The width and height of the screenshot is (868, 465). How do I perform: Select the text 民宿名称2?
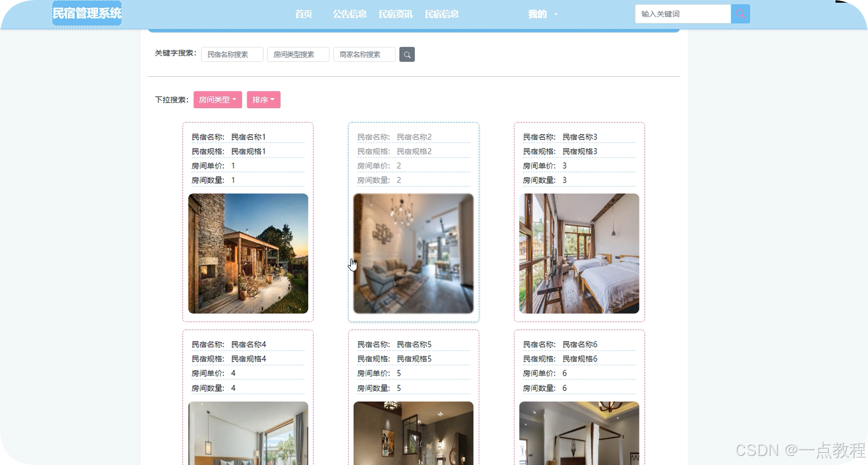414,137
